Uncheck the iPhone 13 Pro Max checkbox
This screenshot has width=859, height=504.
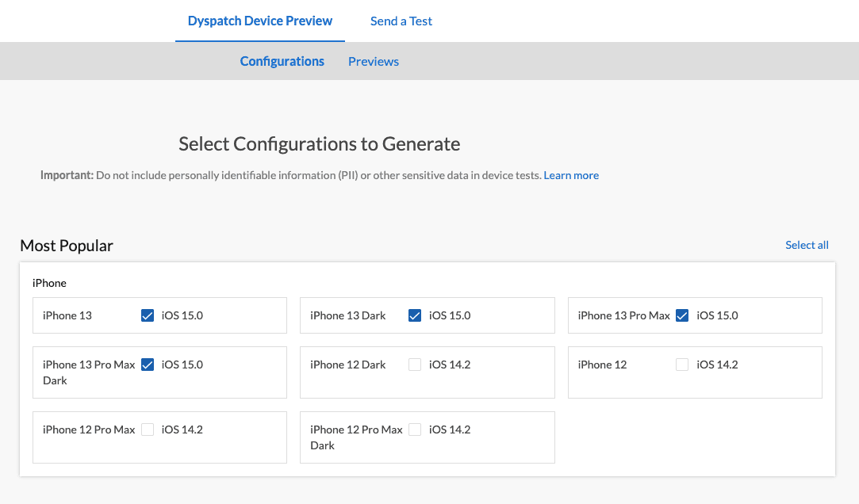[x=682, y=315]
